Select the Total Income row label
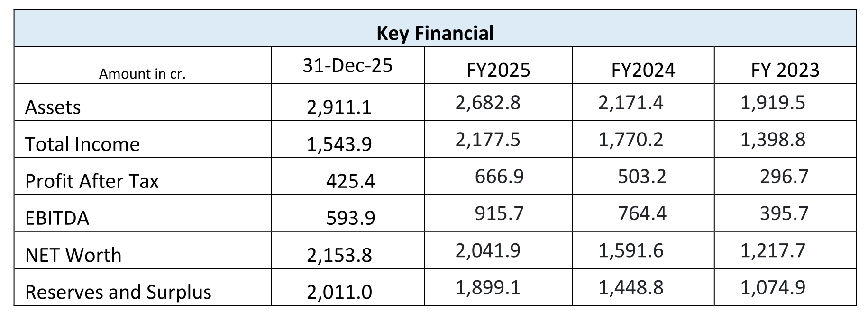Image resolution: width=868 pixels, height=329 pixels. click(82, 144)
